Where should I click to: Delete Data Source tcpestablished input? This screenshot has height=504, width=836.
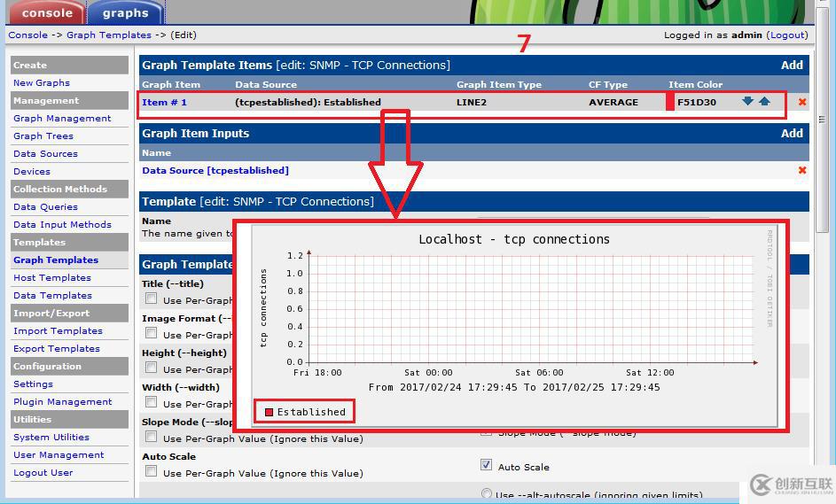tap(802, 170)
